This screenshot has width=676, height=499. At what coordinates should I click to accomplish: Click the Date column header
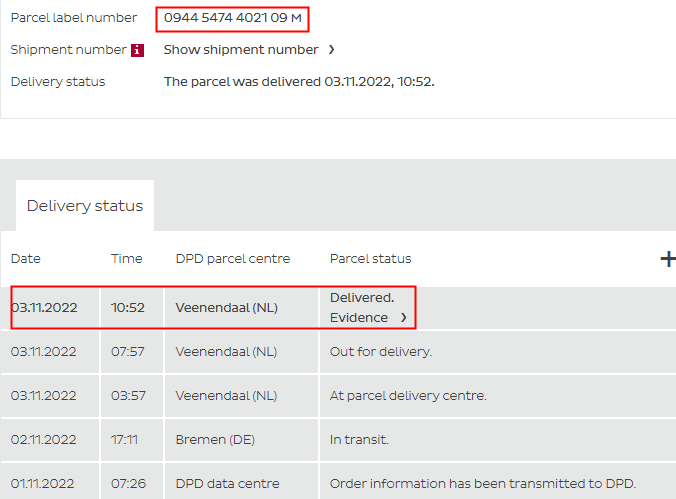point(26,259)
